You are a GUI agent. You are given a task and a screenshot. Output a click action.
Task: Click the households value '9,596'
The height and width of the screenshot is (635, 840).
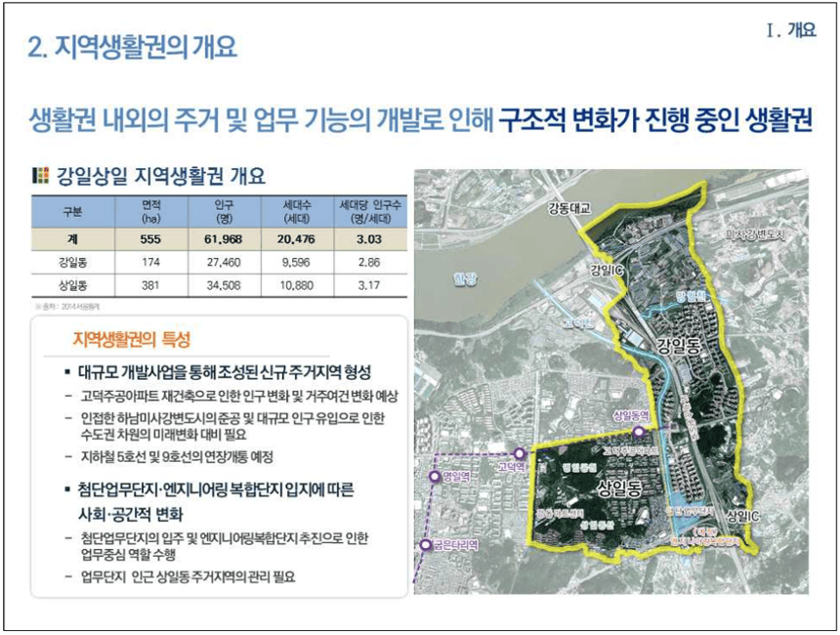point(296,263)
